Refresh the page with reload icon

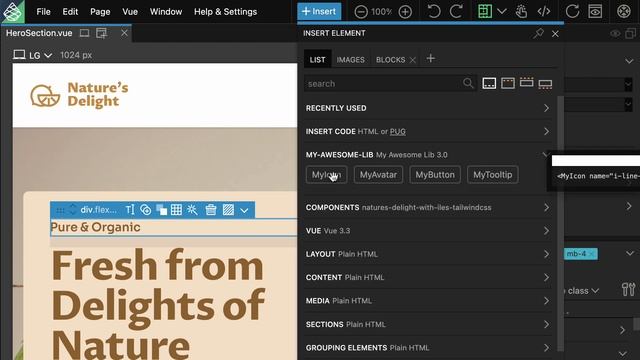click(x=572, y=11)
